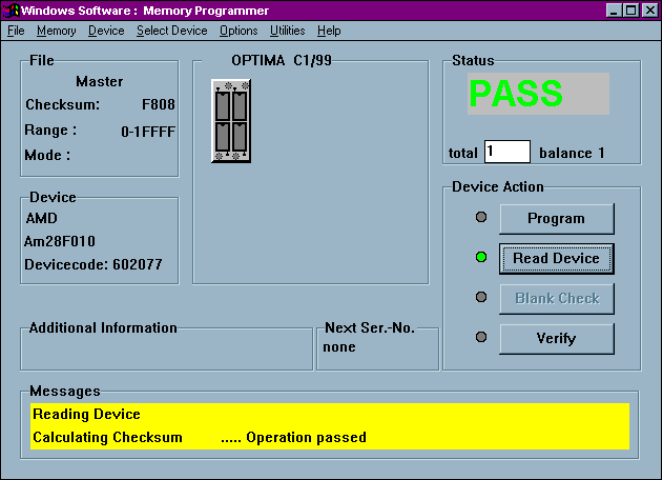Click the AMD manufacturer text
The height and width of the screenshot is (480, 662).
tap(41, 218)
